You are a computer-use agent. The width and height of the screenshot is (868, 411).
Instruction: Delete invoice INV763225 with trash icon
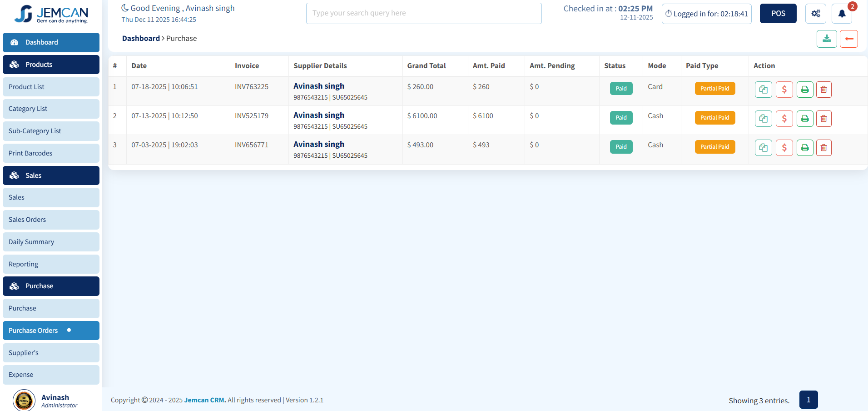point(823,90)
